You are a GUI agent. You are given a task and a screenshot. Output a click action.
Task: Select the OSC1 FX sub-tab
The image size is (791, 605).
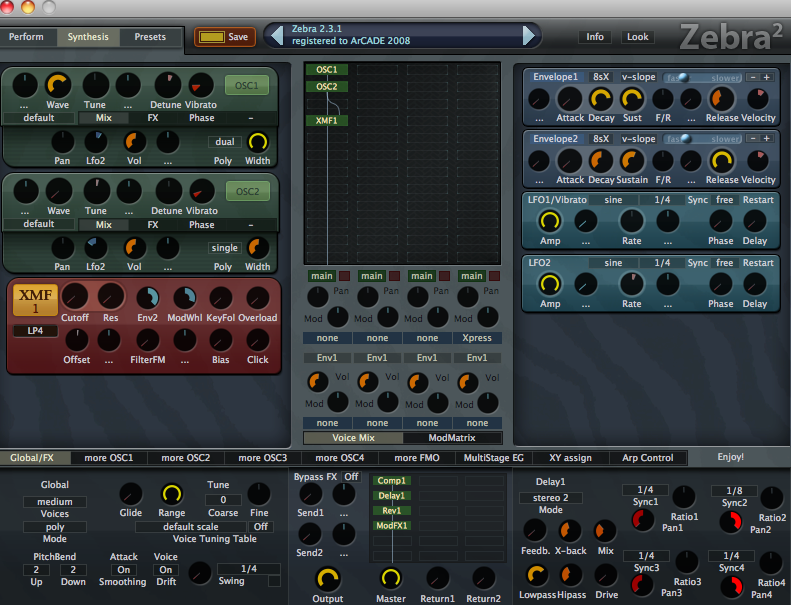(x=153, y=118)
